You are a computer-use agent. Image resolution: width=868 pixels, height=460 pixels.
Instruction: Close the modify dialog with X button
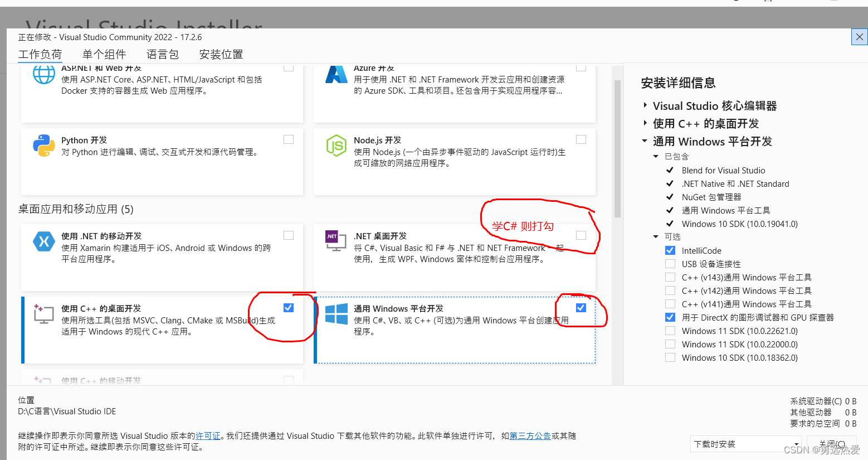pos(860,37)
